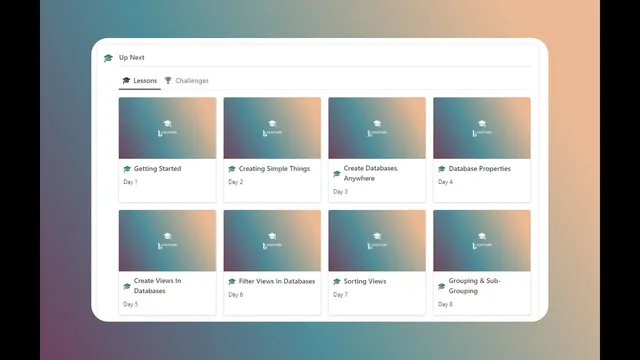Open the Database Properties cover thumbnail

[x=482, y=128]
